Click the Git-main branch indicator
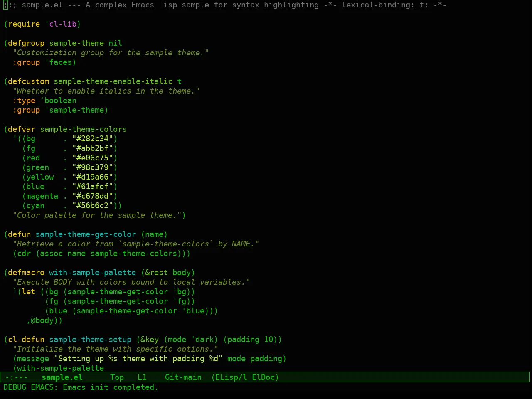Viewport: 532px width, 399px height. tap(183, 377)
